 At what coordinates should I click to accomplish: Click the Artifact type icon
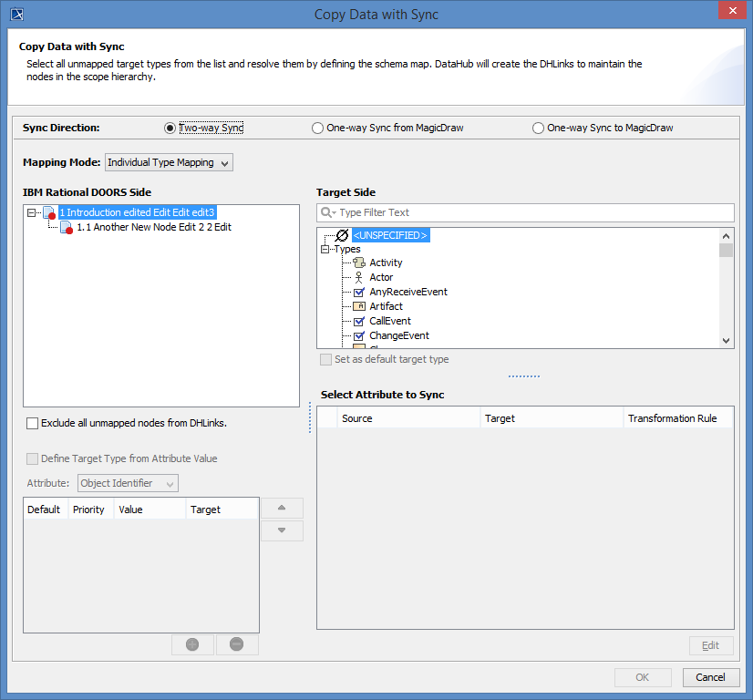click(x=359, y=306)
